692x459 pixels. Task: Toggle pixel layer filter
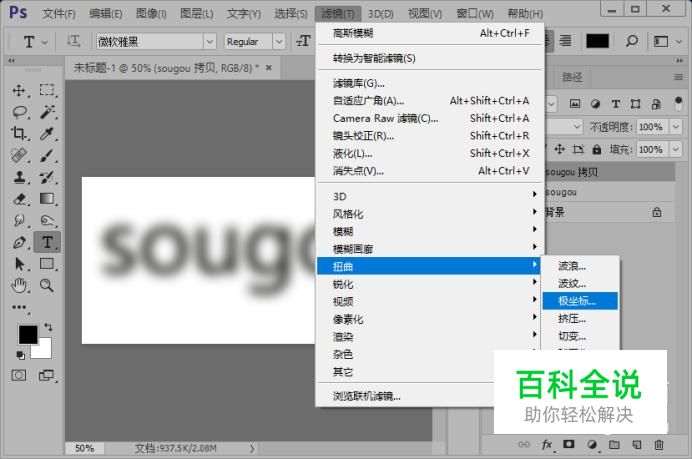[x=575, y=104]
